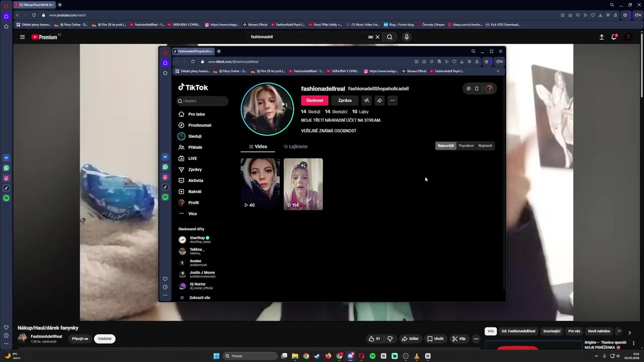644x362 pixels.
Task: Dislike the YouTube video
Action: [x=390, y=339]
